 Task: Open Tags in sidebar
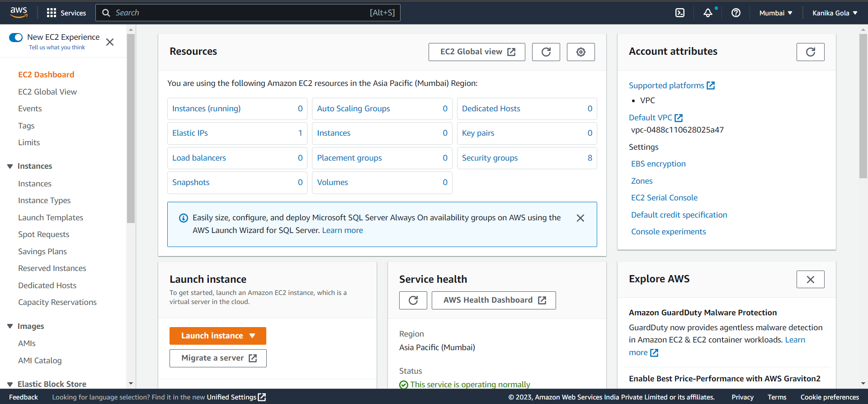[x=26, y=126]
